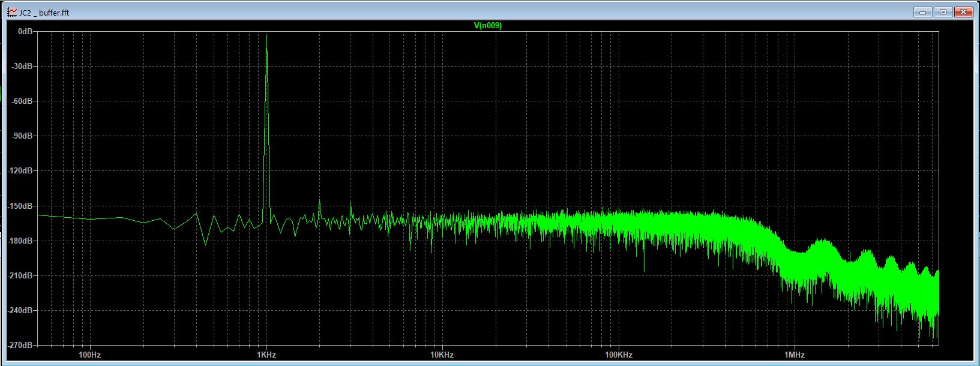This screenshot has width=980, height=366.
Task: Click the 0dB axis label
Action: (x=25, y=31)
